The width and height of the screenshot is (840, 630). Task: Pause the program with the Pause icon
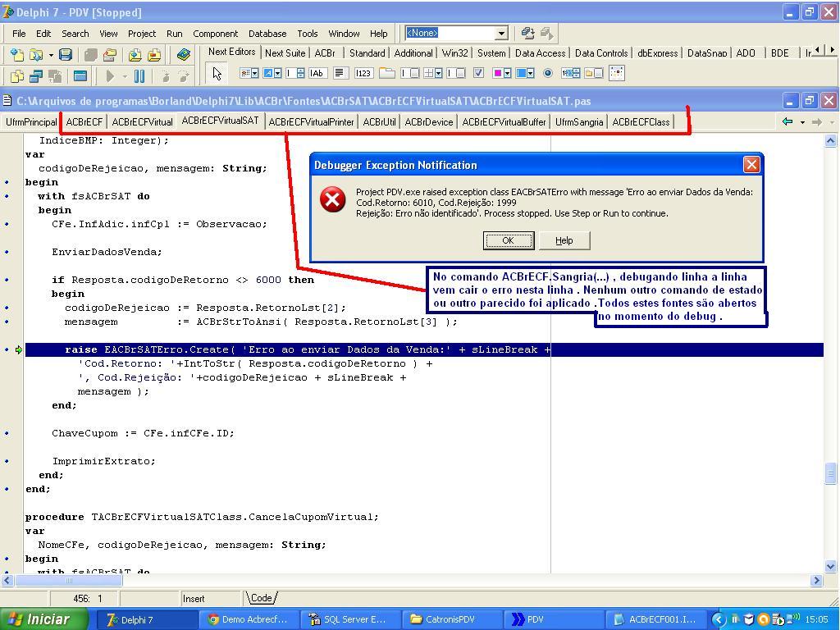139,76
